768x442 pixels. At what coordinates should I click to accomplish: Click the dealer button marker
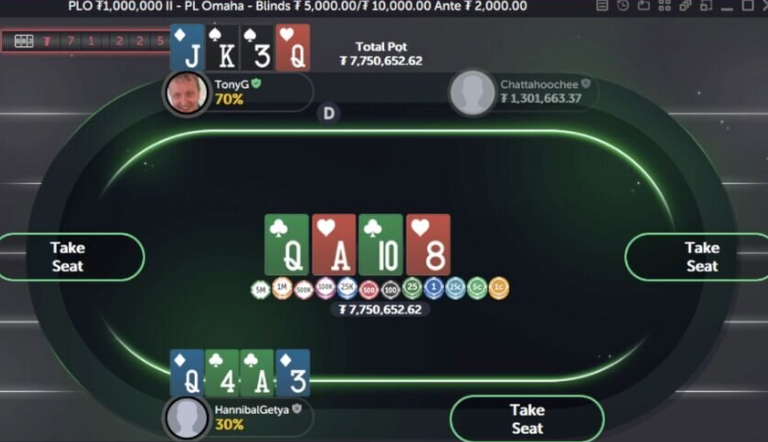coord(329,114)
